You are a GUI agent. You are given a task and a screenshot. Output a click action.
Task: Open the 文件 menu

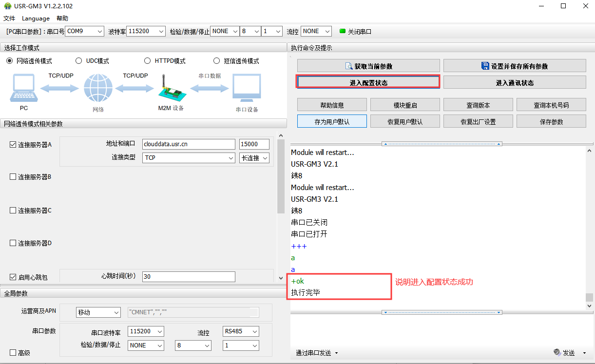click(9, 19)
